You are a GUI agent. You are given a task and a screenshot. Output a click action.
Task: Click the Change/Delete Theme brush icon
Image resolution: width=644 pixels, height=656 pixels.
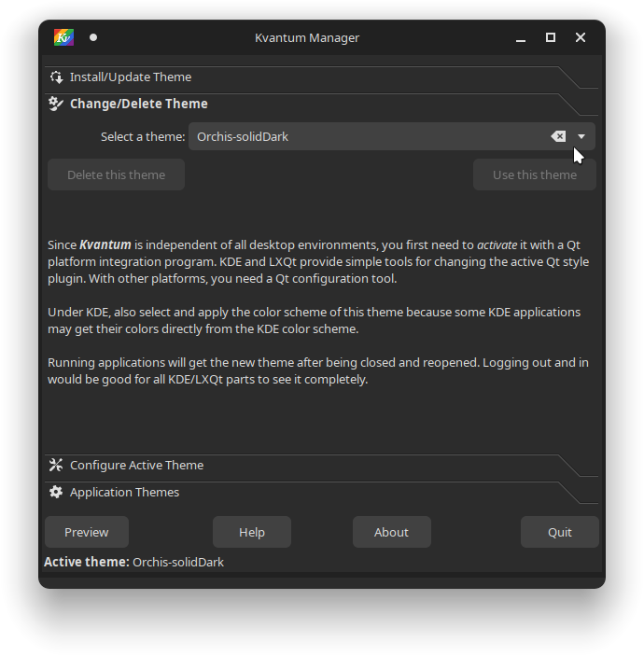pos(56,104)
